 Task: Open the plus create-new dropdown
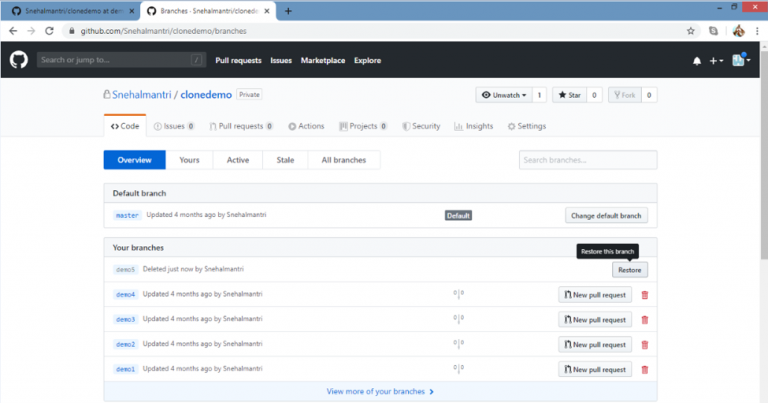[716, 61]
